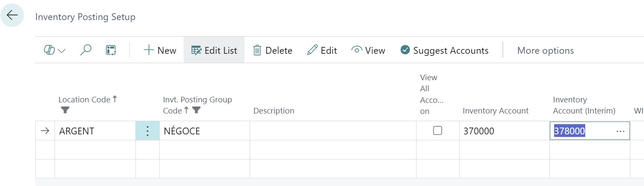Click the Location Code filter icon
The width and height of the screenshot is (644, 186).
[65, 110]
